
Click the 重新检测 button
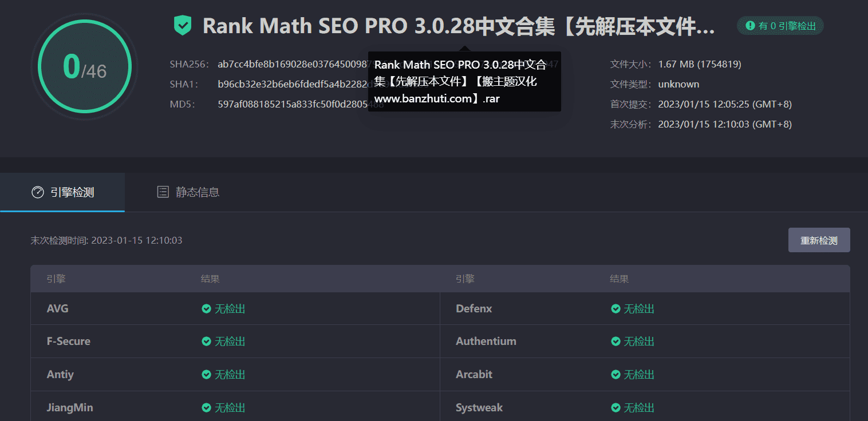click(x=819, y=240)
